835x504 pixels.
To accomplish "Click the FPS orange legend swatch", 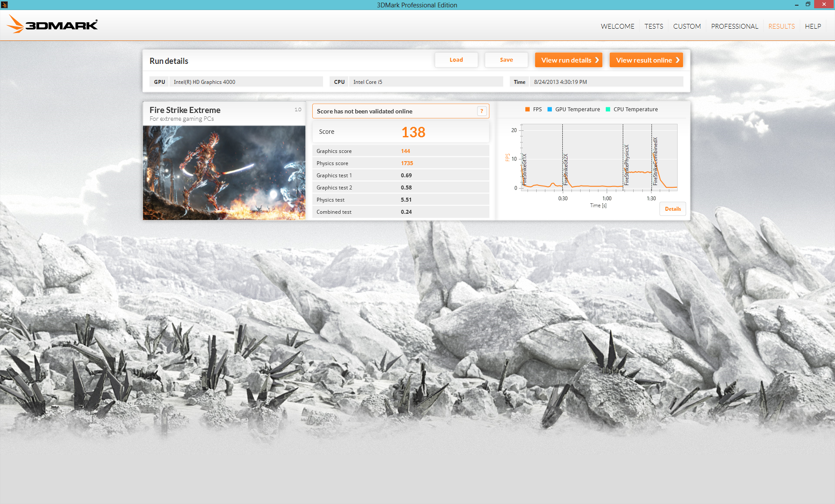I will tap(528, 109).
